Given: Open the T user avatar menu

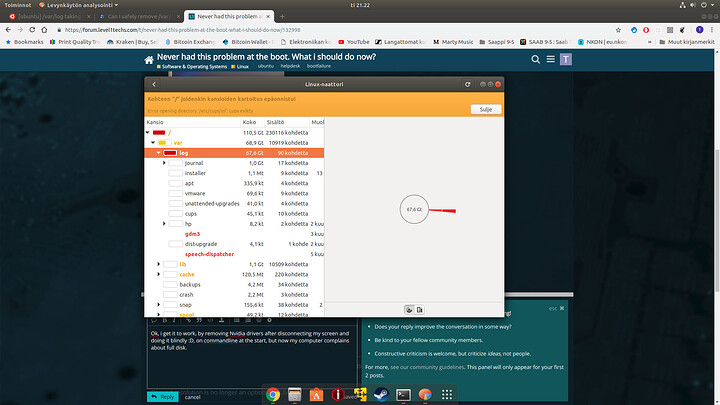Looking at the screenshot, I should [566, 59].
